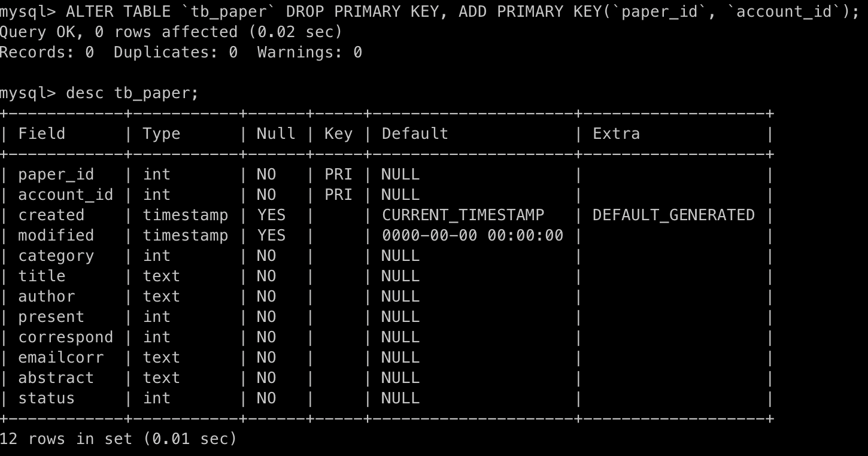Click the 'category' field name

point(56,256)
